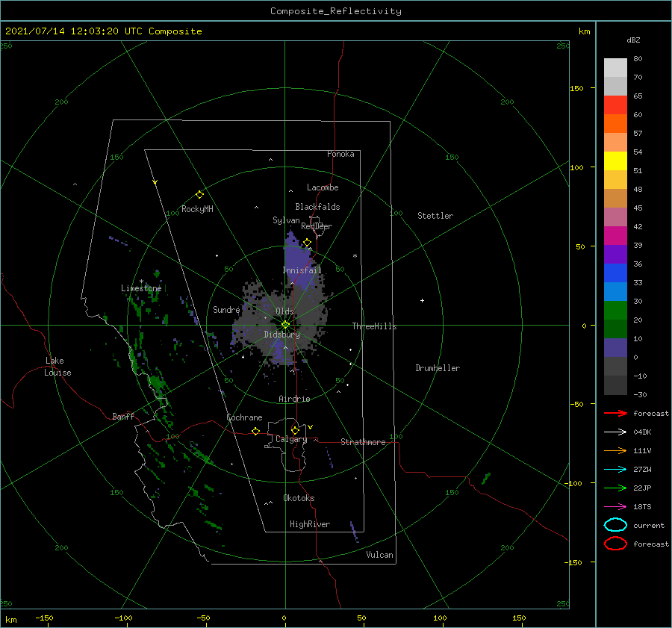This screenshot has width=672, height=628.
Task: Click the Composite_Reflectivity title
Action: pos(336,11)
